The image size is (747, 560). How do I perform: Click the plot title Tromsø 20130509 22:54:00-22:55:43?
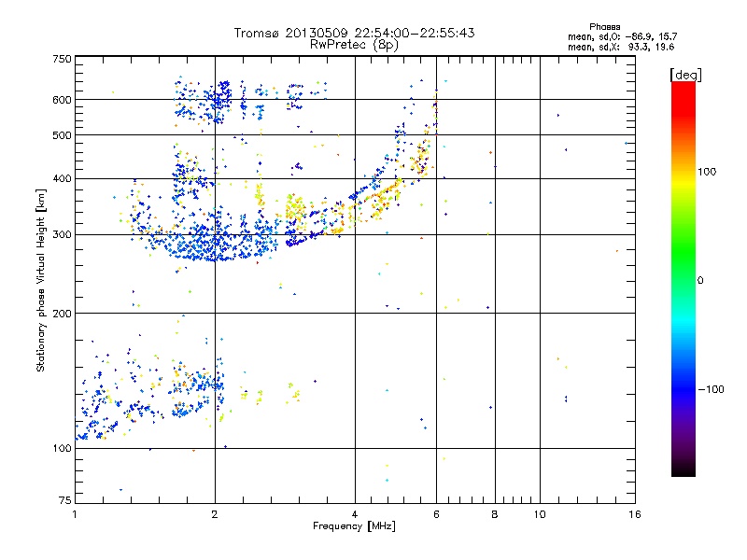pos(355,33)
